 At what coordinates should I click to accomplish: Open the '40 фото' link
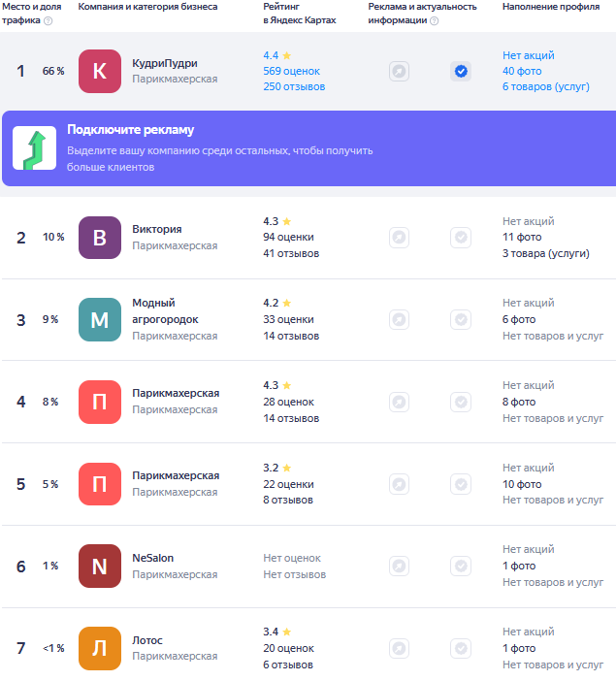point(522,71)
